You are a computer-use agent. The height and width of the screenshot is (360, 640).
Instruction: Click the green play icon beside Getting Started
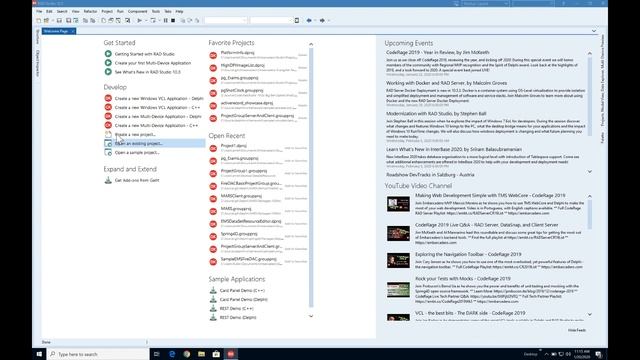pyautogui.click(x=108, y=54)
